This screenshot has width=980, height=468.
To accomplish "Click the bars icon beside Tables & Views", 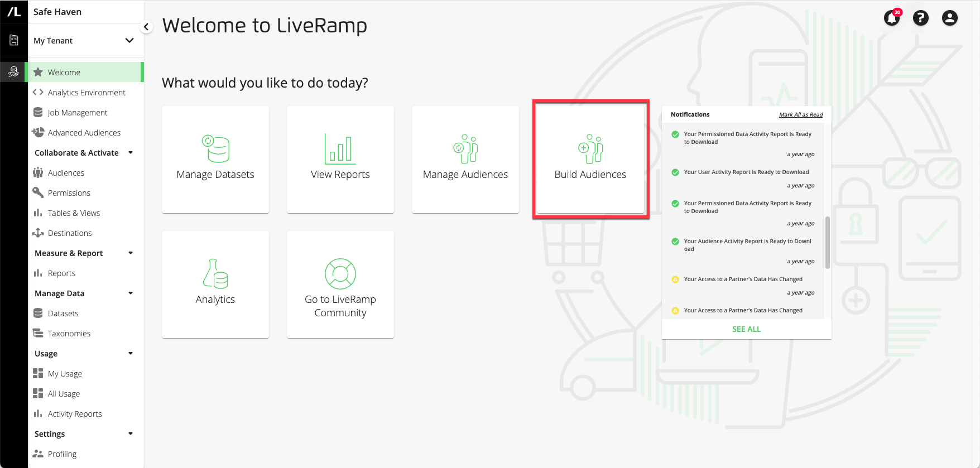I will pos(38,213).
